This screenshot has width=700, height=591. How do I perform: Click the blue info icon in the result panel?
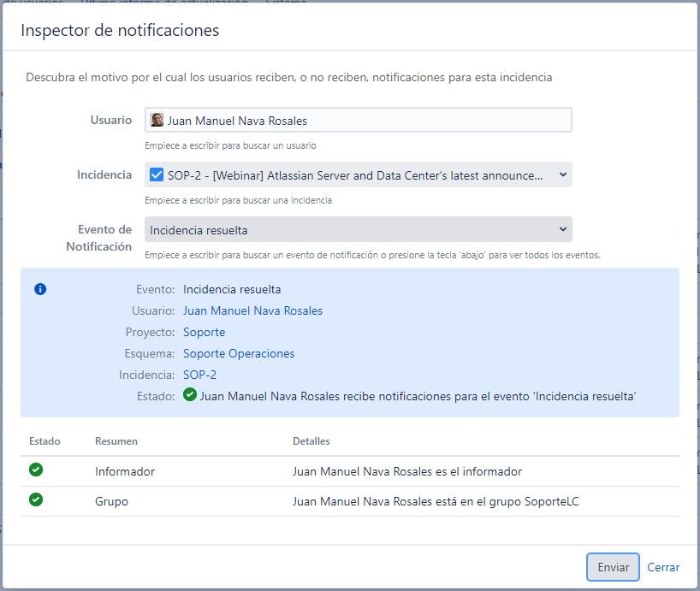[40, 289]
